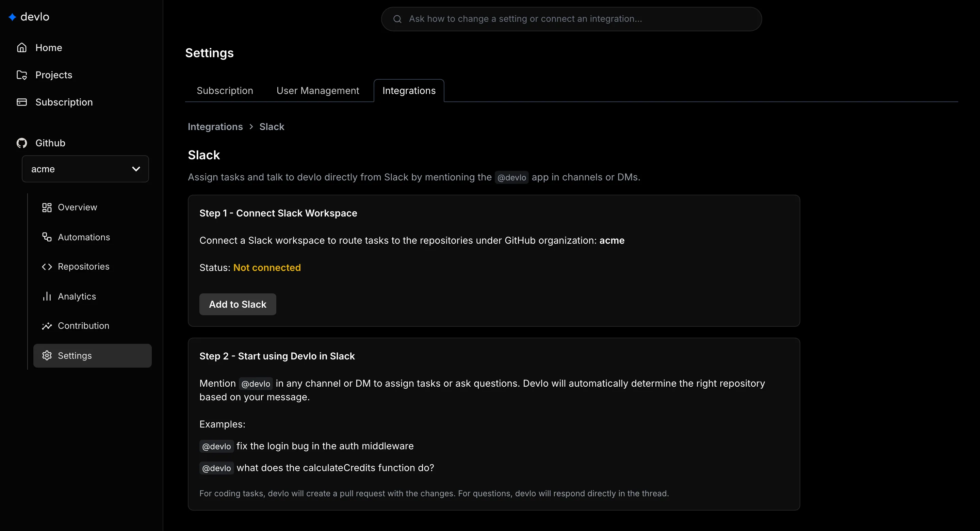Focus the Ask how to change a setting search field
The height and width of the screenshot is (531, 980).
[x=571, y=19]
